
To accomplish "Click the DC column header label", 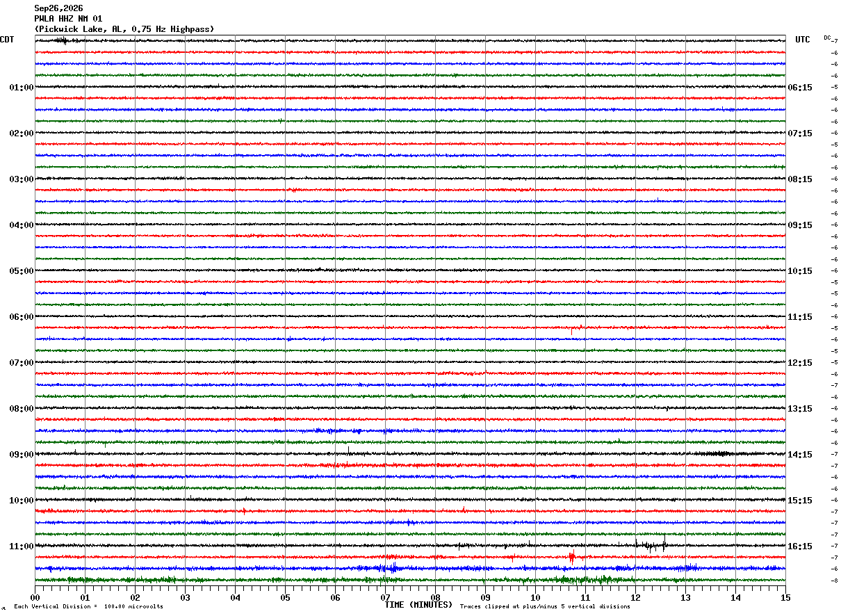I will click(x=827, y=38).
